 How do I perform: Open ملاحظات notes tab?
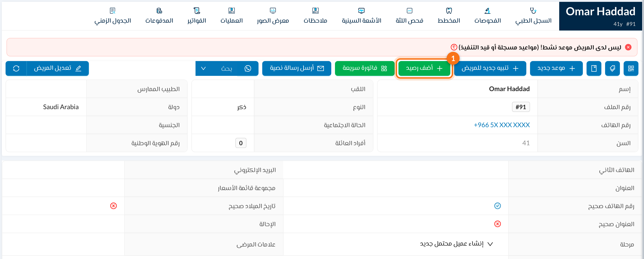click(315, 16)
